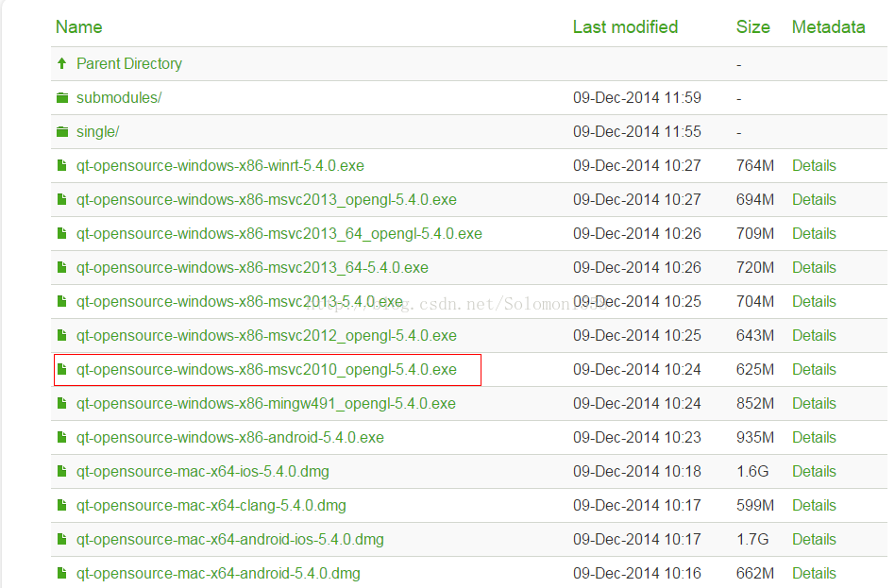
Task: Click file icon beside the msvc2012_opengl-5.4.0.exe file
Action: 62,336
